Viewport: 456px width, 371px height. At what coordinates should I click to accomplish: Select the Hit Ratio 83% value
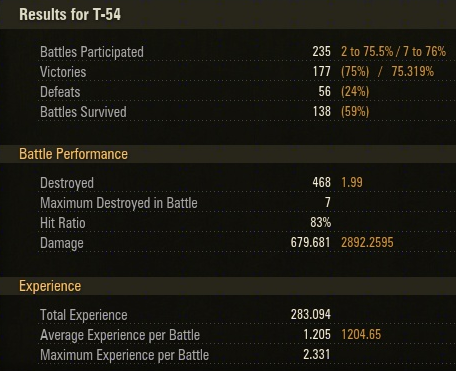click(x=320, y=222)
